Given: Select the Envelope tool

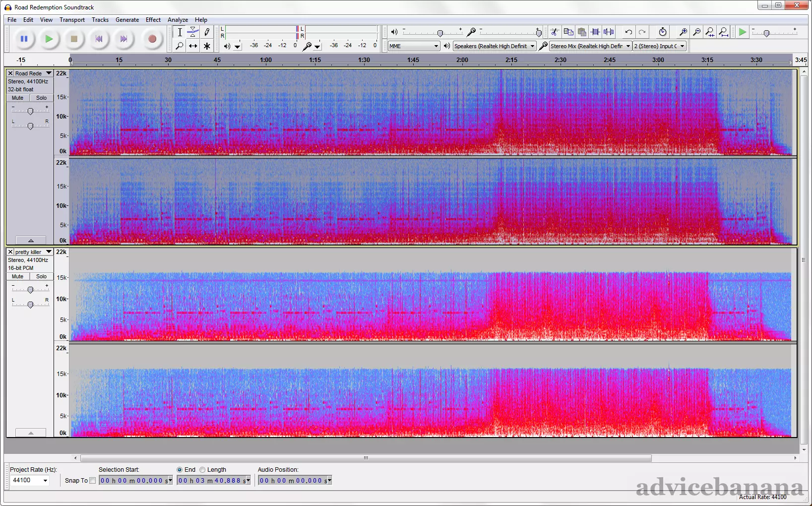Looking at the screenshot, I should (193, 32).
